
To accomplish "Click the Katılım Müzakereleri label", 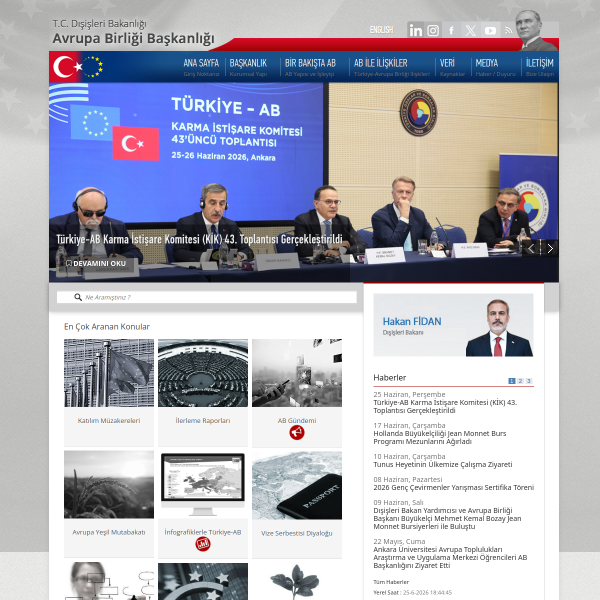I will [x=109, y=421].
